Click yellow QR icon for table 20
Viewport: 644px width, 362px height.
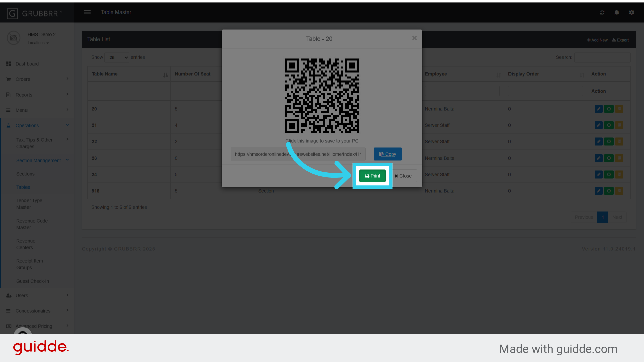(619, 109)
